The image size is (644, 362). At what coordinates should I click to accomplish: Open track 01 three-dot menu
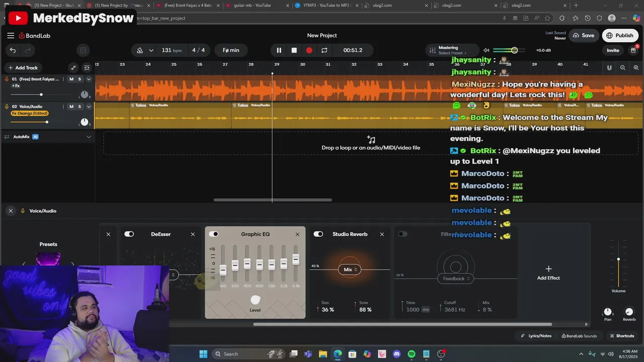coord(63,79)
